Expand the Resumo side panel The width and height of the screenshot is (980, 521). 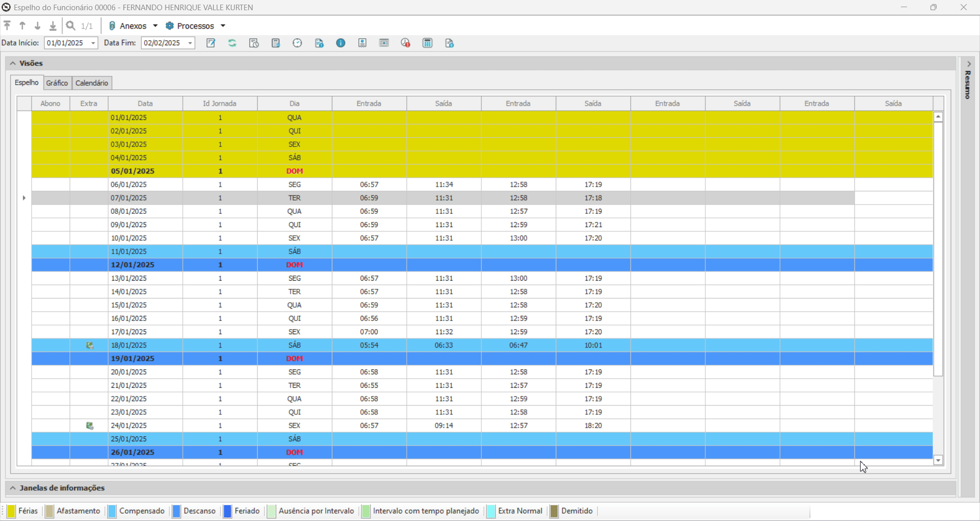[968, 64]
